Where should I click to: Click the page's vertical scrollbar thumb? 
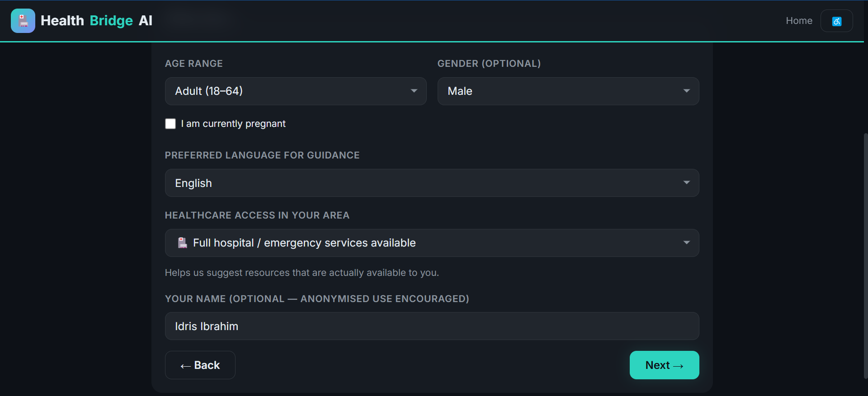865,256
